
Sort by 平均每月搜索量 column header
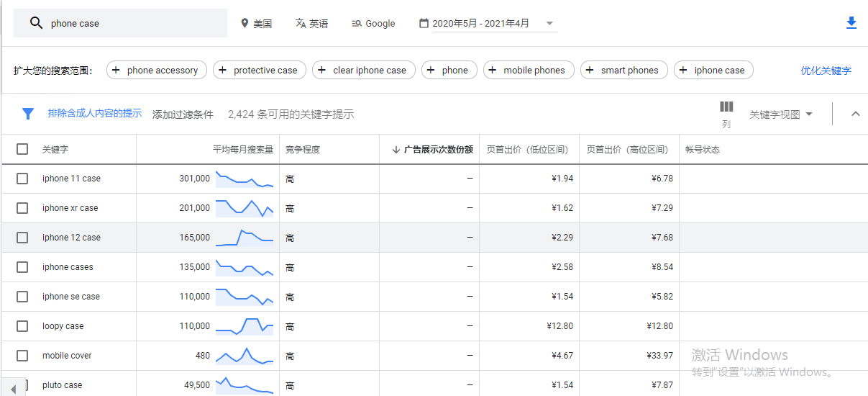[243, 150]
